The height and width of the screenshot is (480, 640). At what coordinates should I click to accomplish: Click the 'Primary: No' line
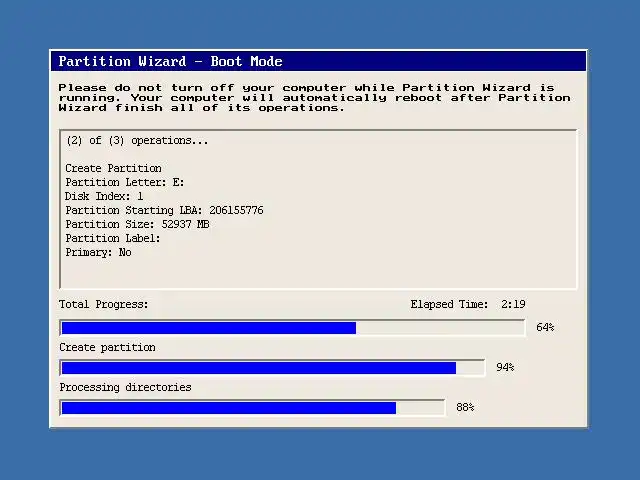(x=98, y=252)
